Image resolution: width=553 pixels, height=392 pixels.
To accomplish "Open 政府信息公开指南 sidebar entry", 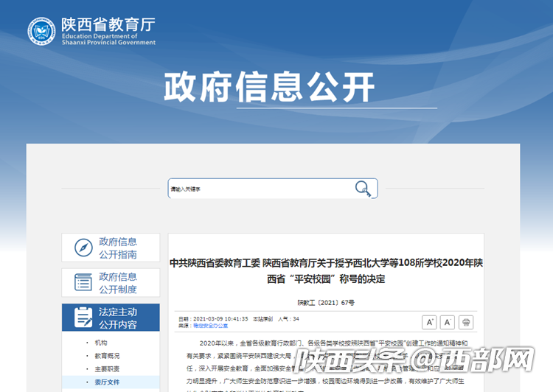I will coord(111,248).
